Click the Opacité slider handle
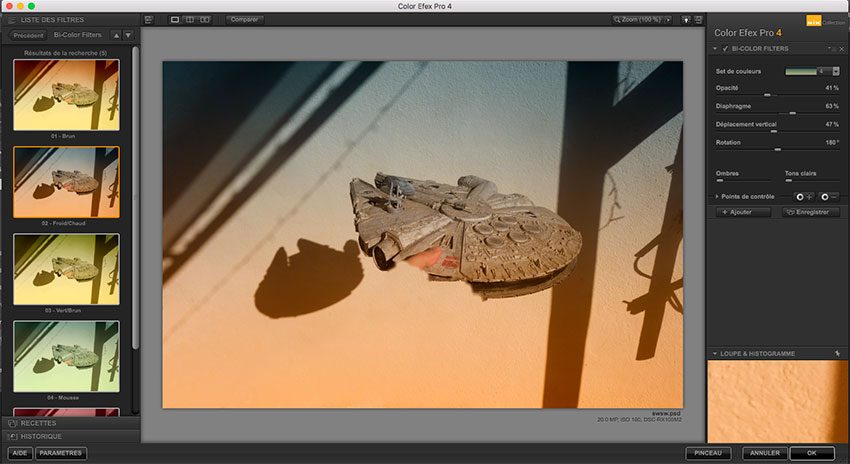The image size is (850, 464). coord(767,95)
